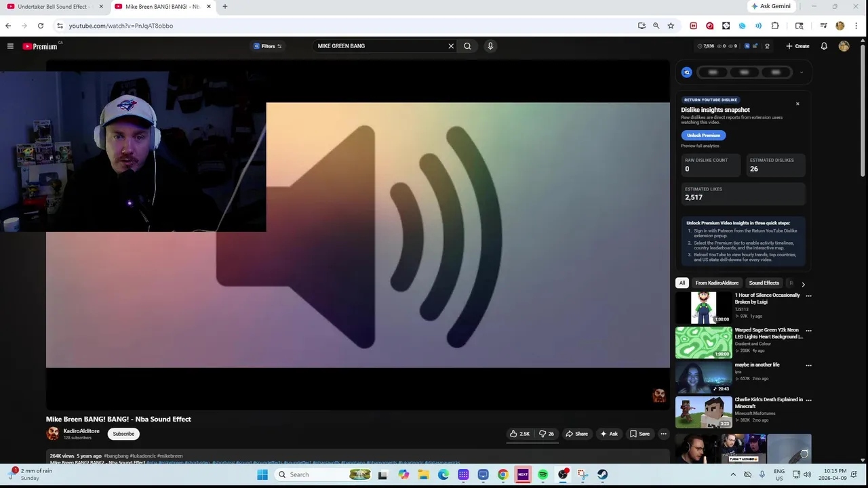The width and height of the screenshot is (868, 488).
Task: Open Charlie Kirk's Death Explained in Minecraft video
Action: pos(704,411)
